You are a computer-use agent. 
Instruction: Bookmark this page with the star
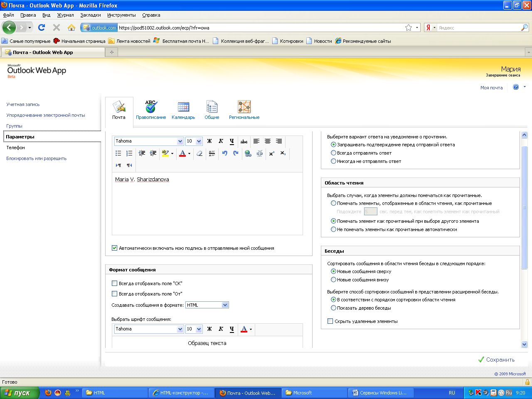tap(409, 28)
